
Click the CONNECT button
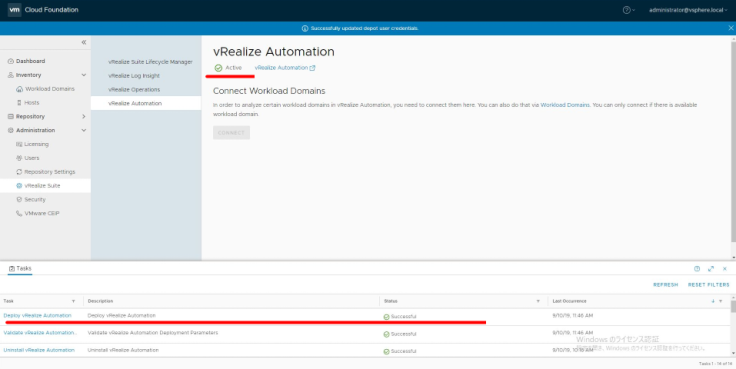click(x=231, y=132)
